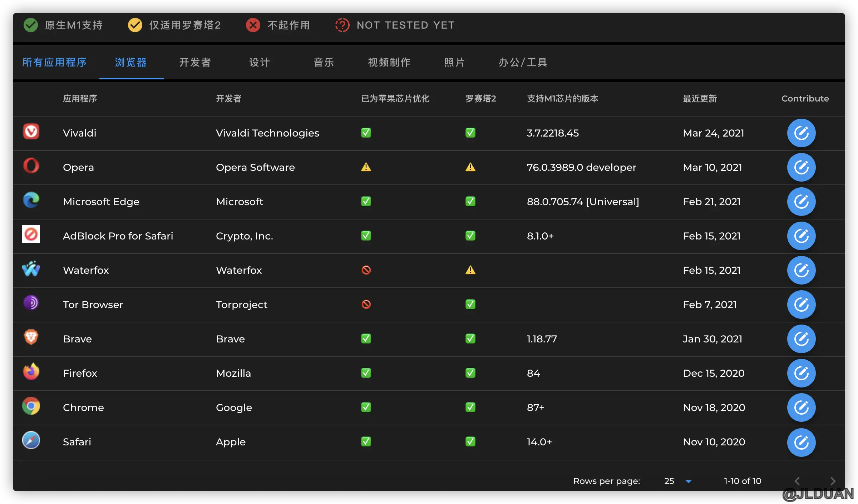Select the 浏览器 tab
This screenshot has width=858, height=504.
click(x=131, y=63)
